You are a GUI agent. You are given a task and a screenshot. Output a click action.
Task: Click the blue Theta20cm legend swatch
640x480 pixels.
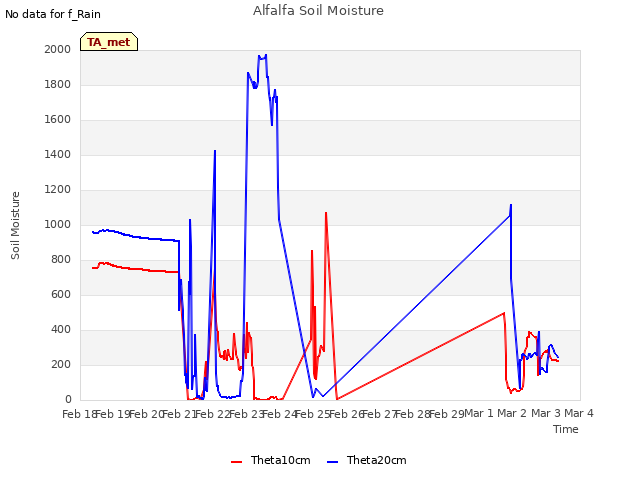point(333,462)
